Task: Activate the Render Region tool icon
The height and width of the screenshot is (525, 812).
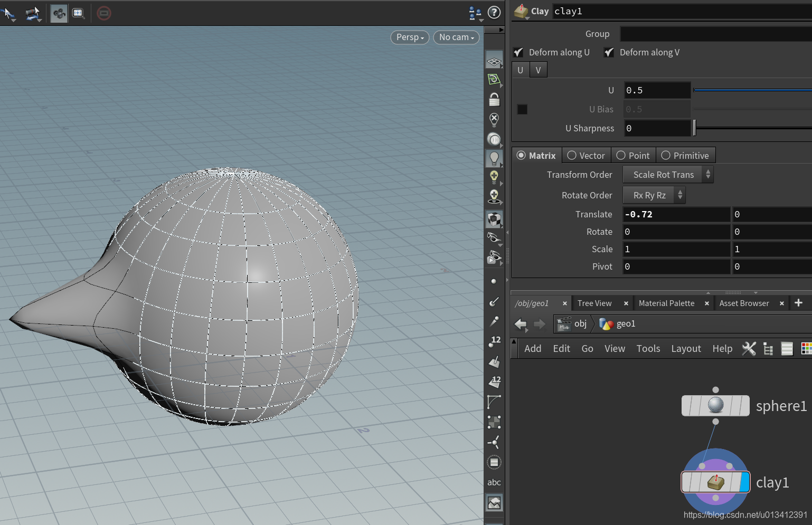Action: (x=79, y=13)
